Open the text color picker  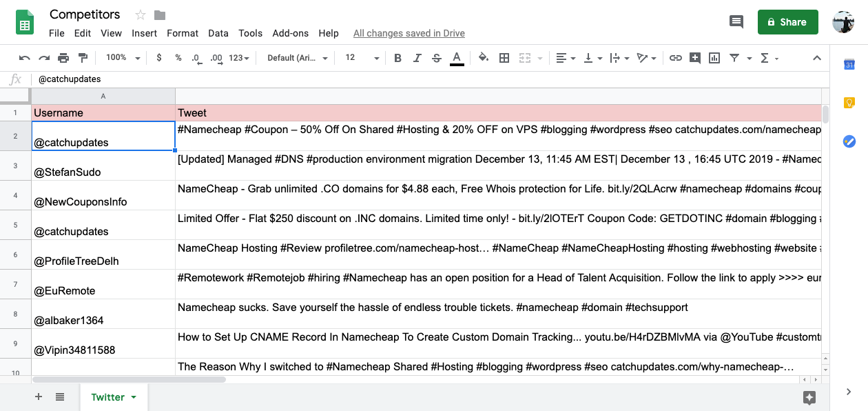456,58
